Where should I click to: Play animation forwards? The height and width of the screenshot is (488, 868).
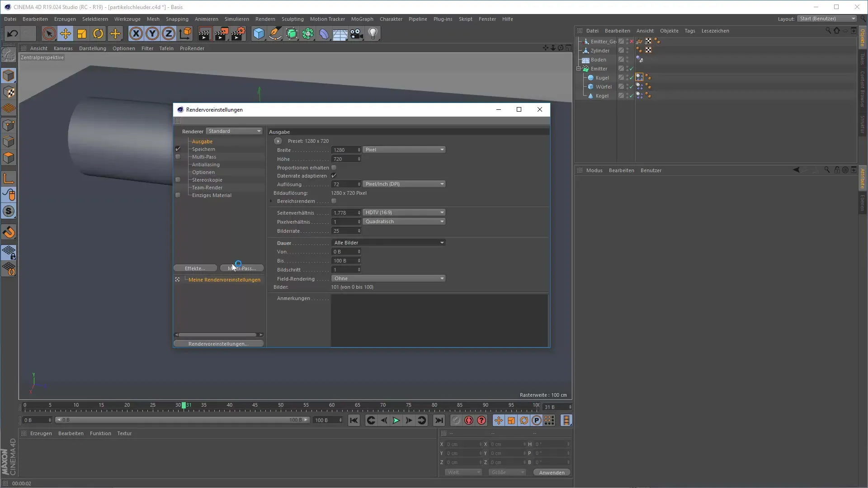coord(396,420)
